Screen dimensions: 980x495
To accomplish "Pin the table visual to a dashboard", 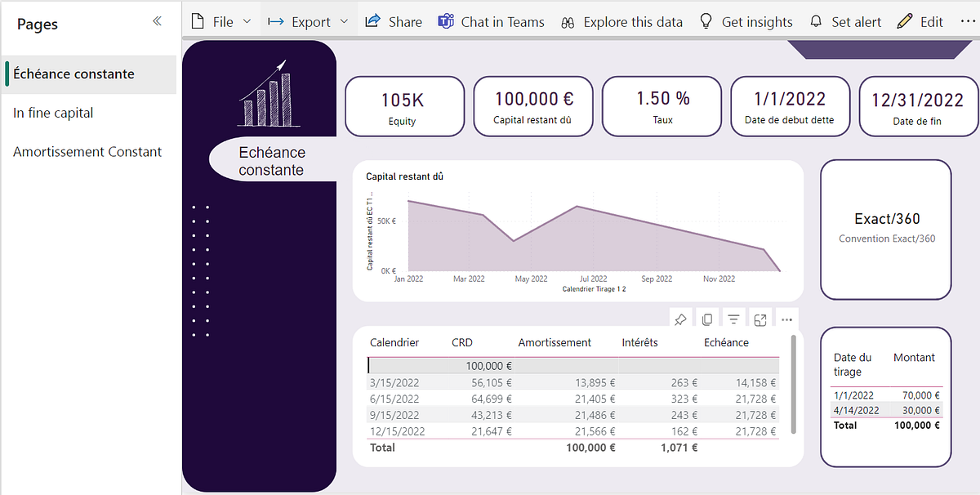I will [680, 318].
